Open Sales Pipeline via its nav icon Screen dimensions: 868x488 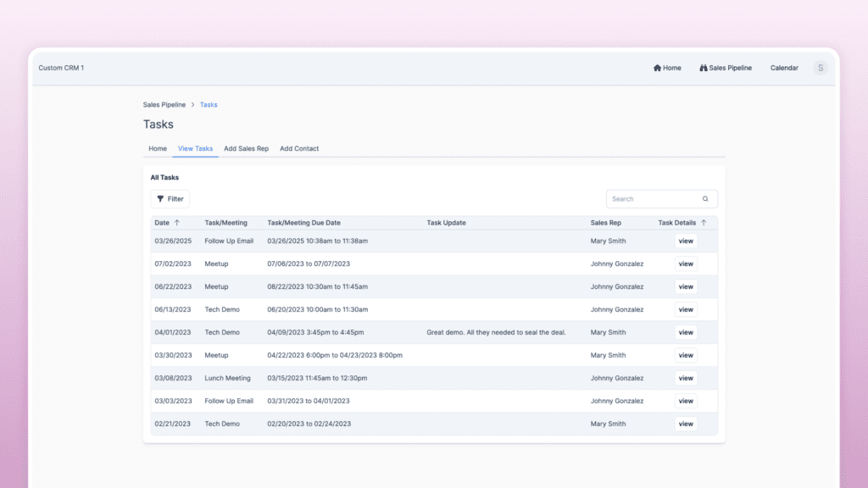(x=703, y=68)
